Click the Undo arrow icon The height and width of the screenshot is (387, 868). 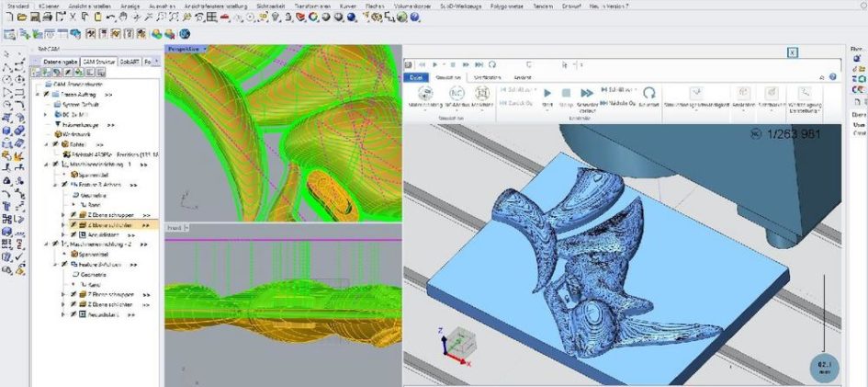click(x=111, y=17)
